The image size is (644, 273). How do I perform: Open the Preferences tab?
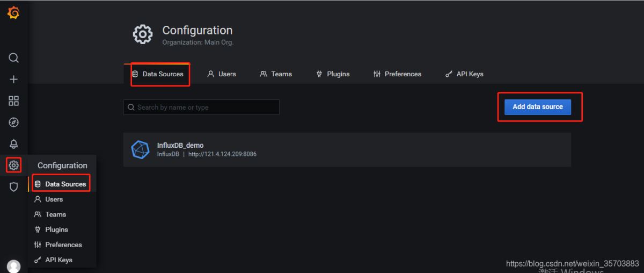(x=397, y=74)
